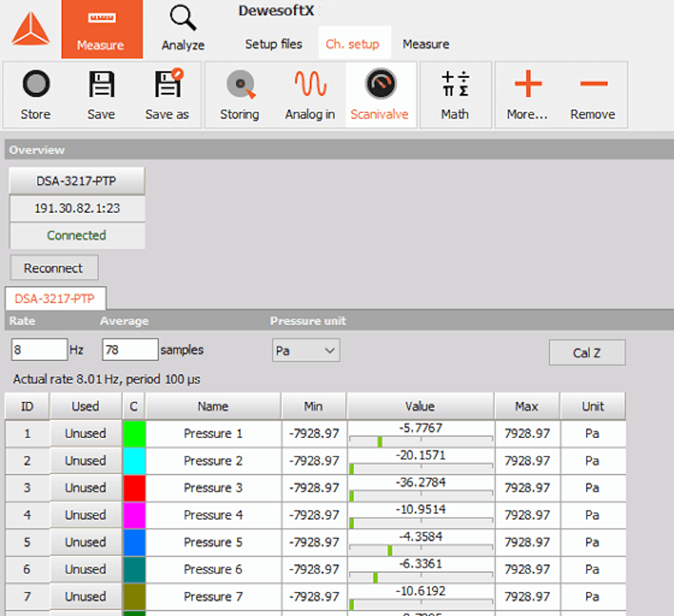Toggle Unused for Pressure 3
Screen dimensions: 674x616
point(86,488)
